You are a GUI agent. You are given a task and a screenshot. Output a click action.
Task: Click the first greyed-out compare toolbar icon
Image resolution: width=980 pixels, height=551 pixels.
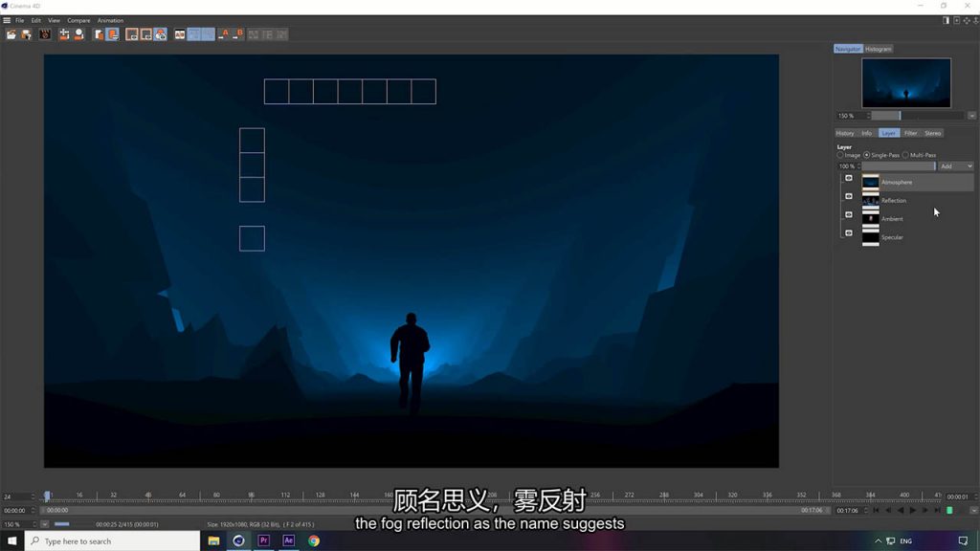coord(253,34)
